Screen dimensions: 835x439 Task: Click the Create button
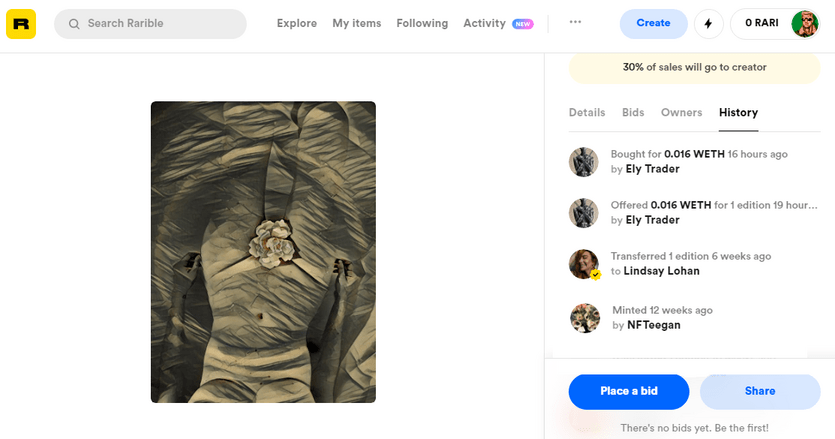653,23
